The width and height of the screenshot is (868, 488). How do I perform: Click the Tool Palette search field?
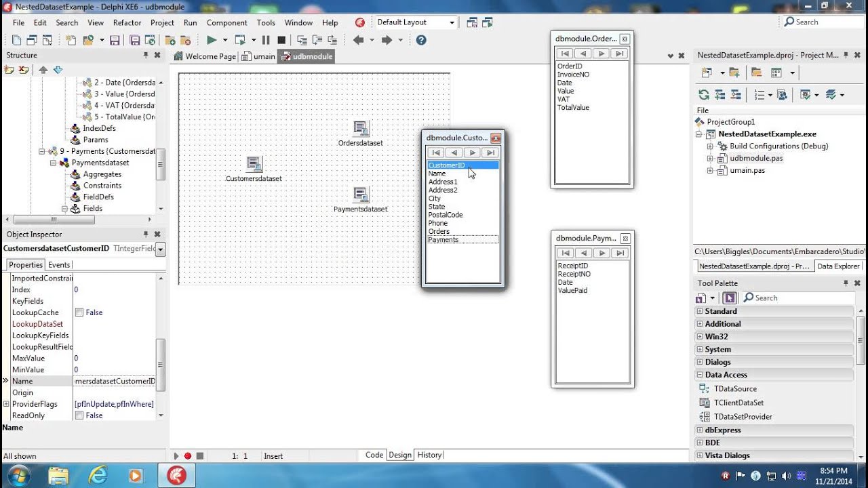[x=797, y=298]
